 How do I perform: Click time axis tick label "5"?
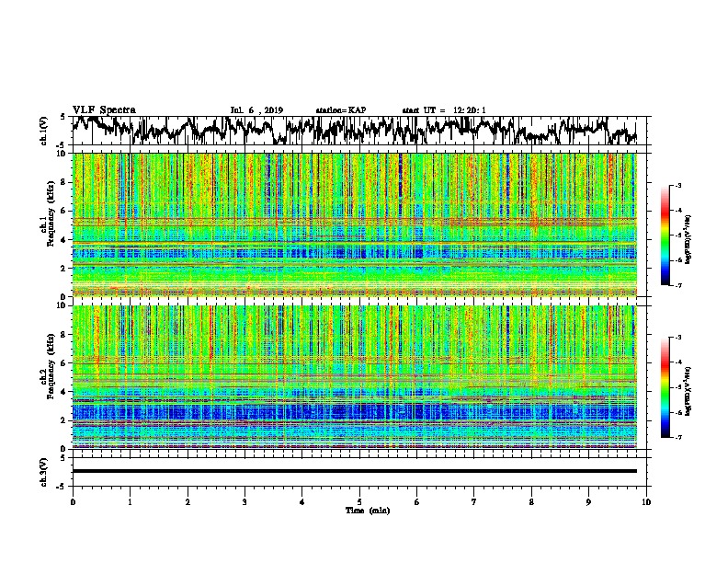(359, 502)
